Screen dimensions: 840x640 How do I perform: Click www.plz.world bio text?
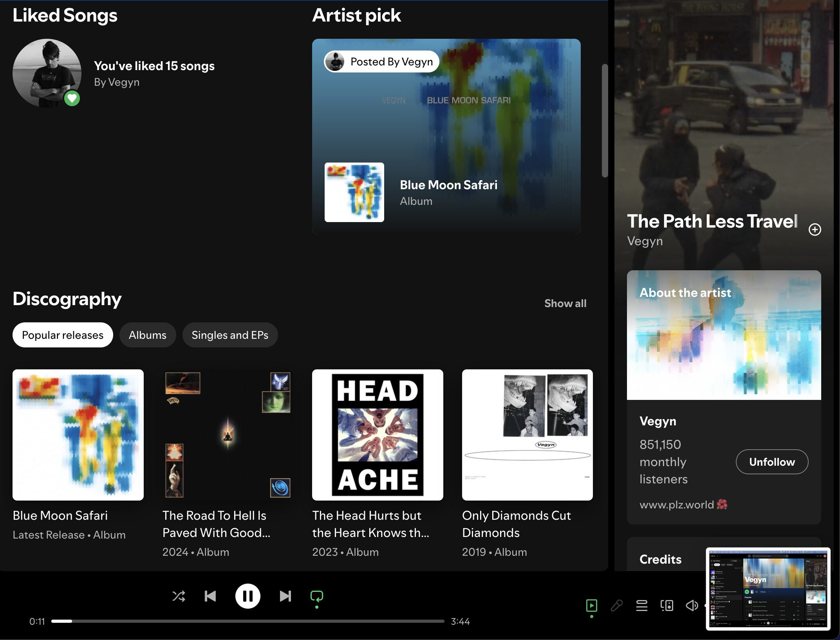(683, 504)
